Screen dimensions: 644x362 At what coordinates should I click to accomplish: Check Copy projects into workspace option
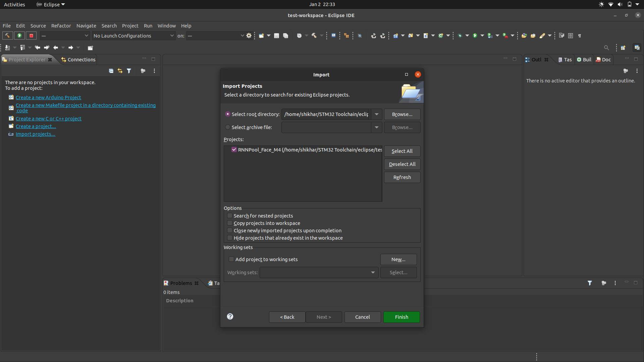(x=230, y=223)
